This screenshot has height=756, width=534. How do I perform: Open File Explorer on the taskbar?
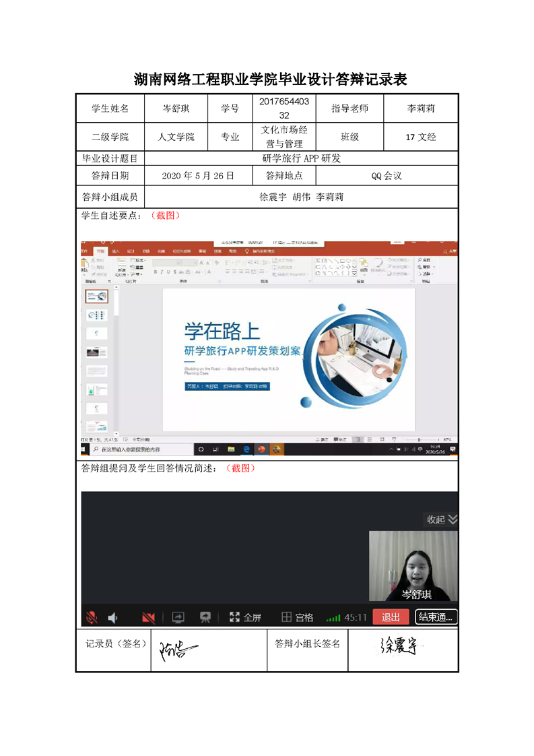coord(231,449)
